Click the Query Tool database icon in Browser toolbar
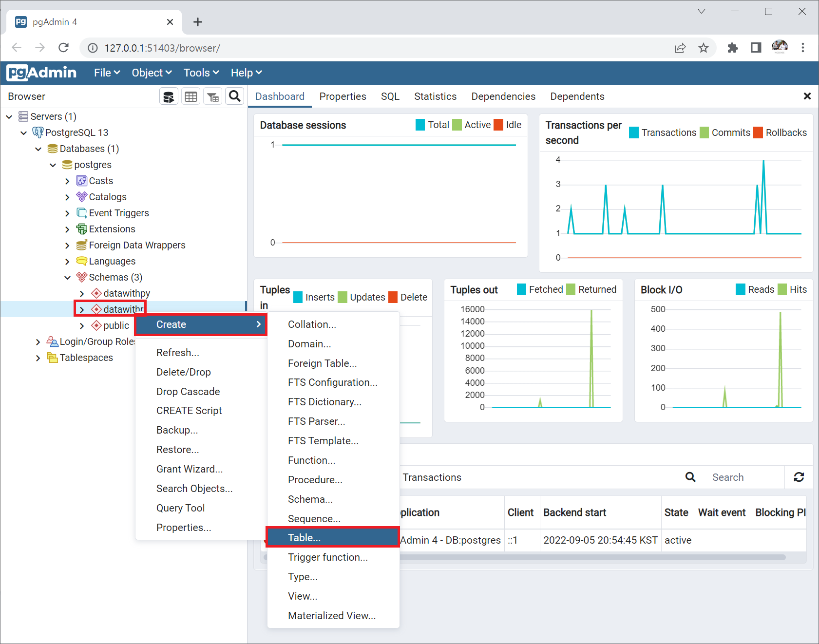The image size is (819, 644). tap(169, 96)
